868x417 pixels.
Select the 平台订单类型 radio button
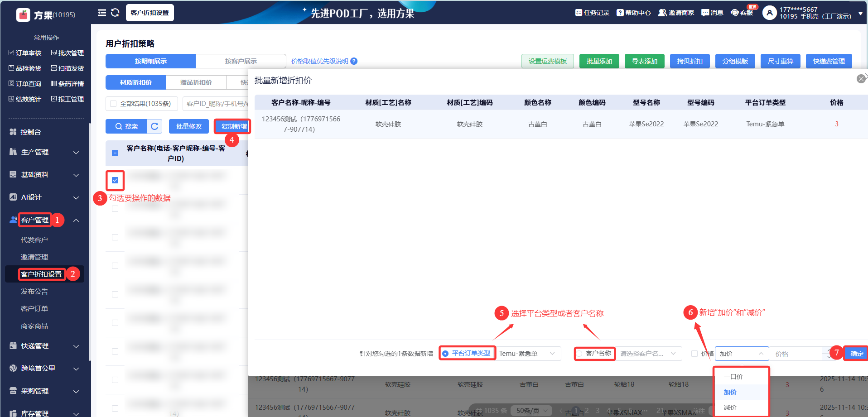tap(445, 353)
